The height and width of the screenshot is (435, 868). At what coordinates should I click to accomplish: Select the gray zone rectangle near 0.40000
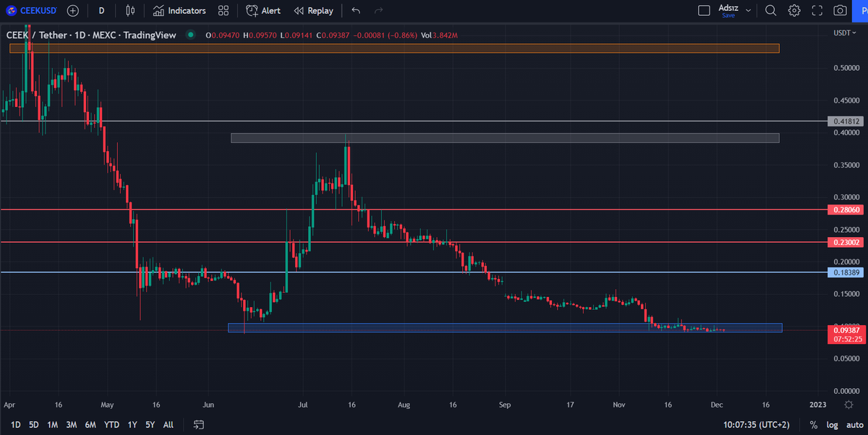coord(505,138)
